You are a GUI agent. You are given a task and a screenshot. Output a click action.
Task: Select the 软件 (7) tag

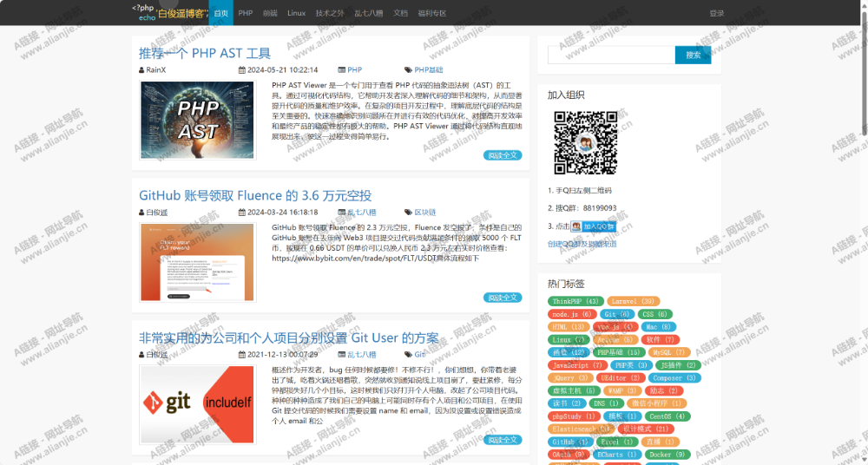pyautogui.click(x=661, y=339)
